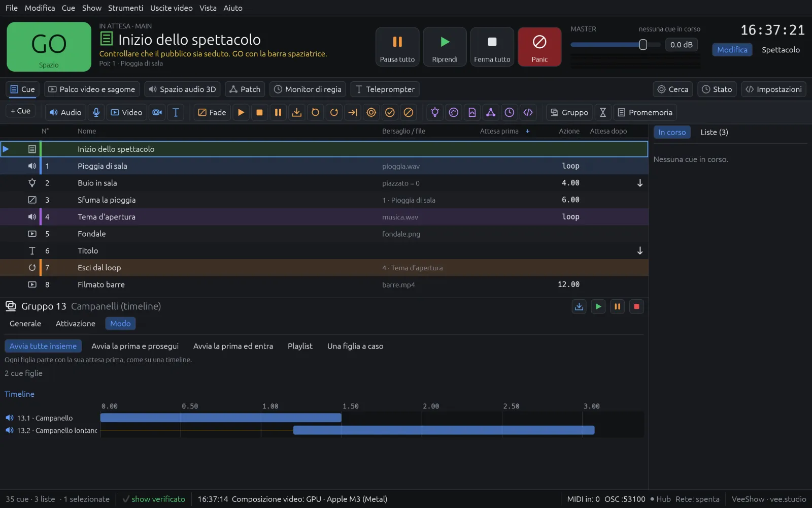Image resolution: width=812 pixels, height=508 pixels.
Task: Add a disarm cue with the slashed circle icon
Action: [x=409, y=112]
